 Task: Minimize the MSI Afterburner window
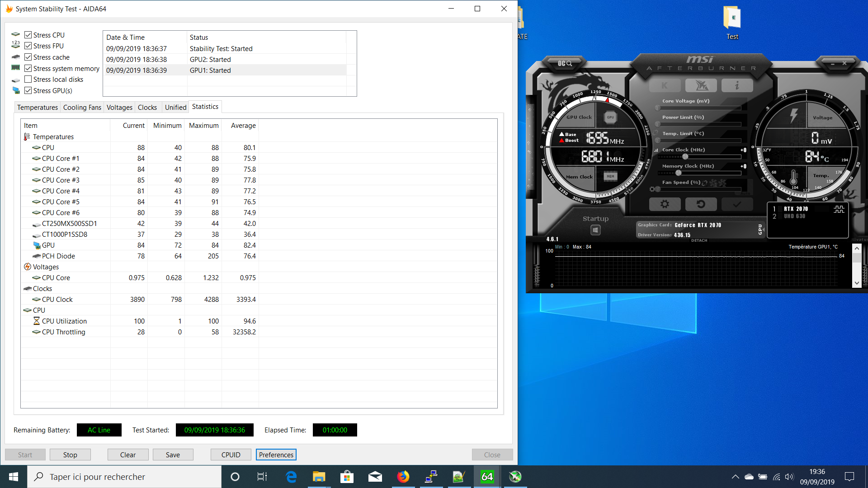tap(833, 64)
